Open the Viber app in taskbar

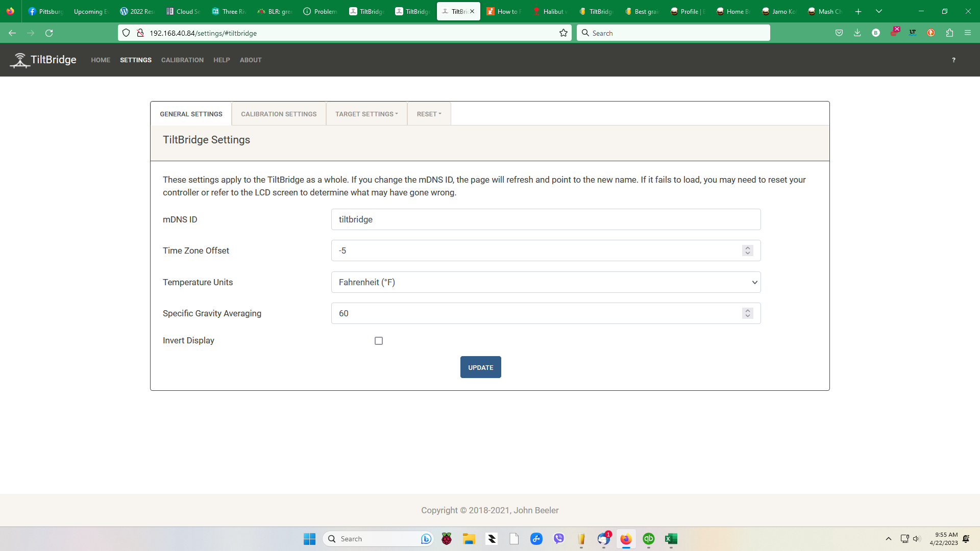coord(559,539)
